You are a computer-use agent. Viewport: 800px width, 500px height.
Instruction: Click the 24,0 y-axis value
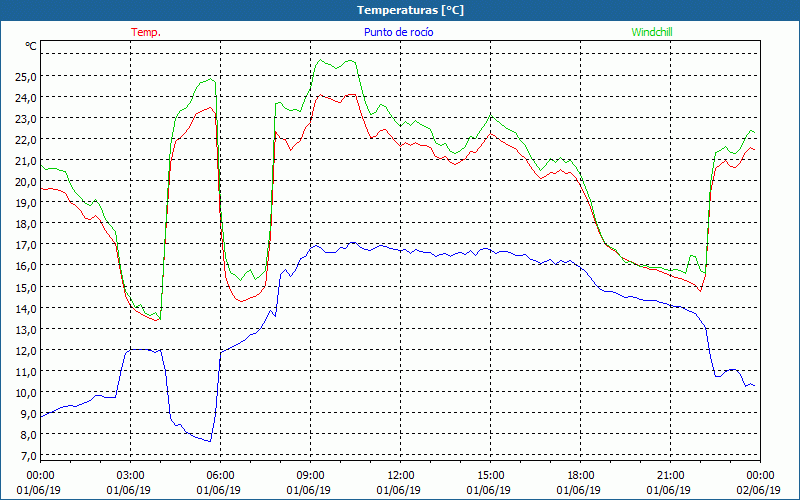click(x=27, y=97)
